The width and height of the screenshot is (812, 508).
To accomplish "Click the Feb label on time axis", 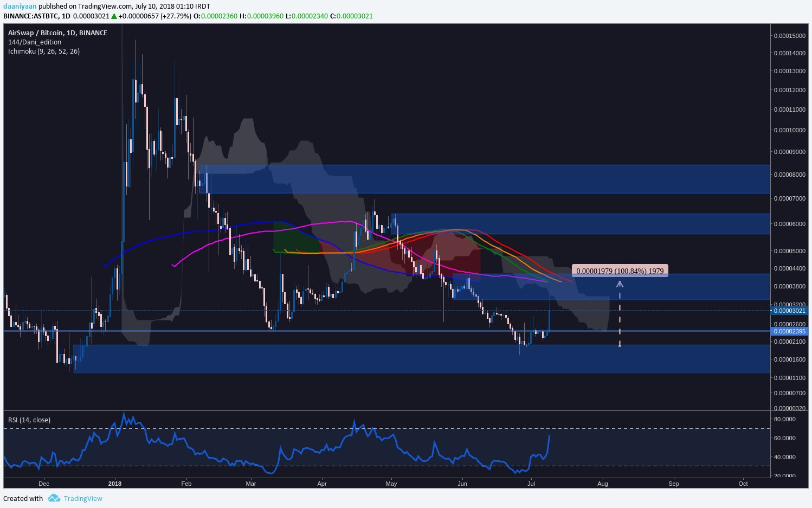I will [x=186, y=484].
